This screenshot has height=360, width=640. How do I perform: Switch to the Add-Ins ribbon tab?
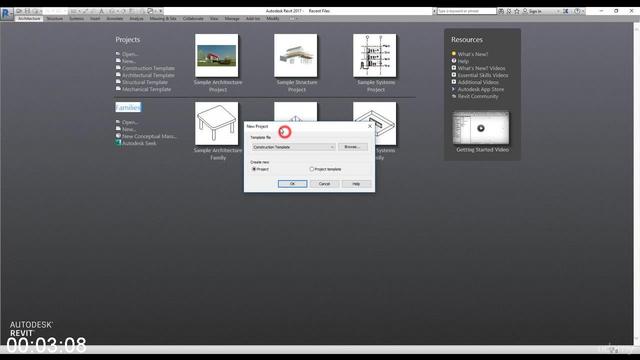pos(253,18)
